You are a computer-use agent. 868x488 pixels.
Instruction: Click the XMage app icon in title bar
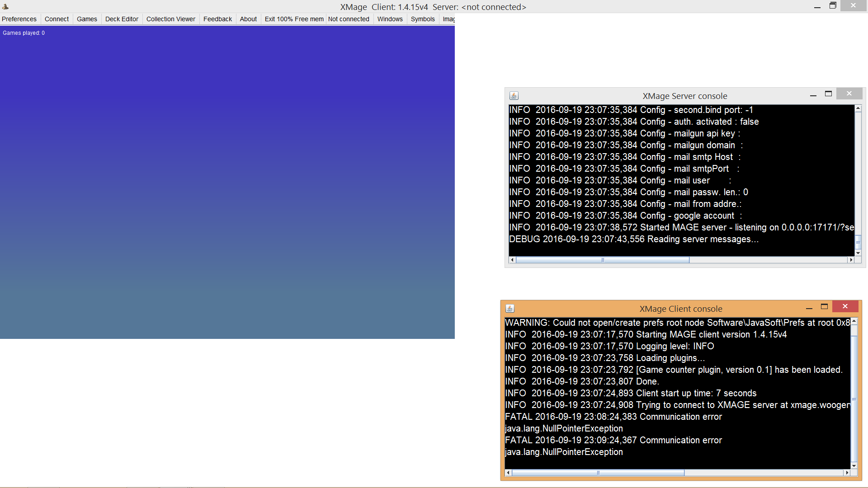[5, 6]
